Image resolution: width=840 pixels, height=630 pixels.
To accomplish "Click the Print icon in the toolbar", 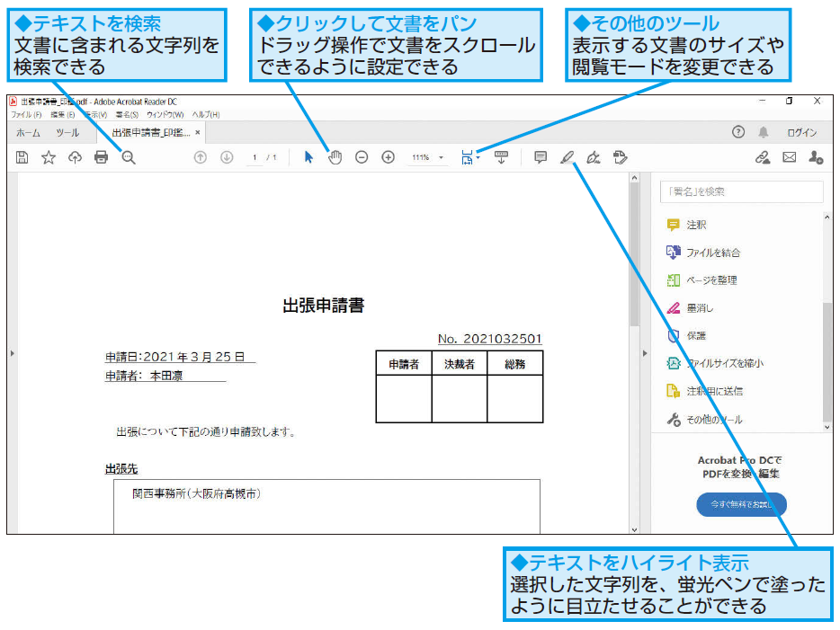I will point(101,157).
